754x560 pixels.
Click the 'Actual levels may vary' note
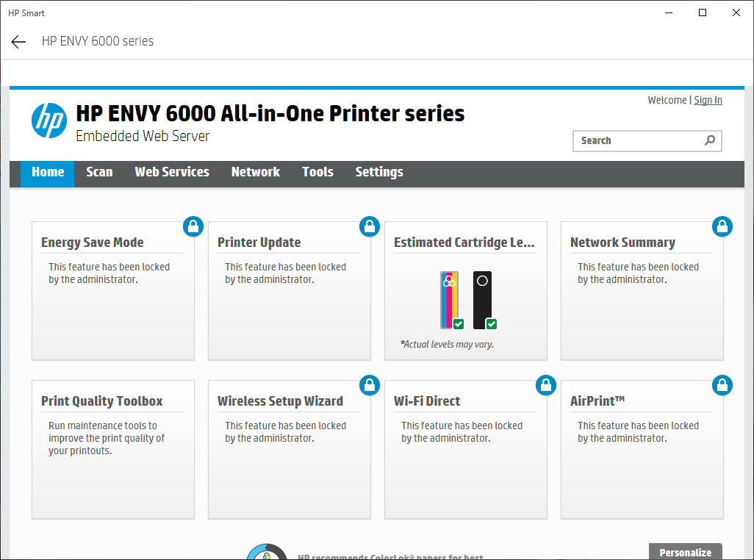point(448,344)
